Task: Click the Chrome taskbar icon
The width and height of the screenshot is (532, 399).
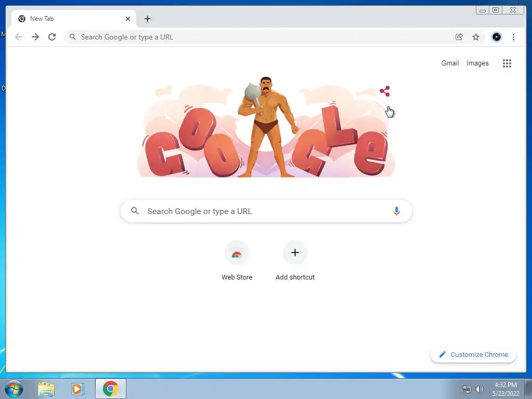Action: (111, 389)
